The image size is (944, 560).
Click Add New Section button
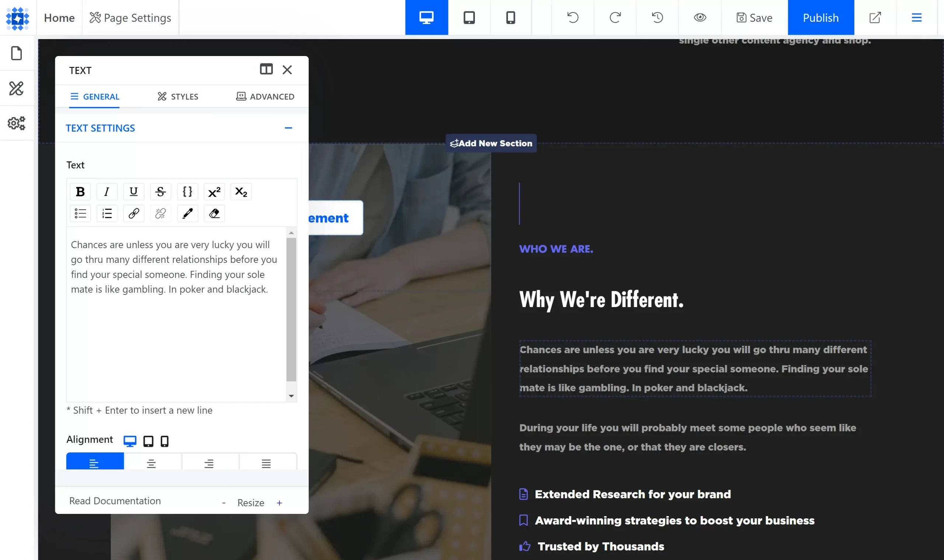[491, 143]
